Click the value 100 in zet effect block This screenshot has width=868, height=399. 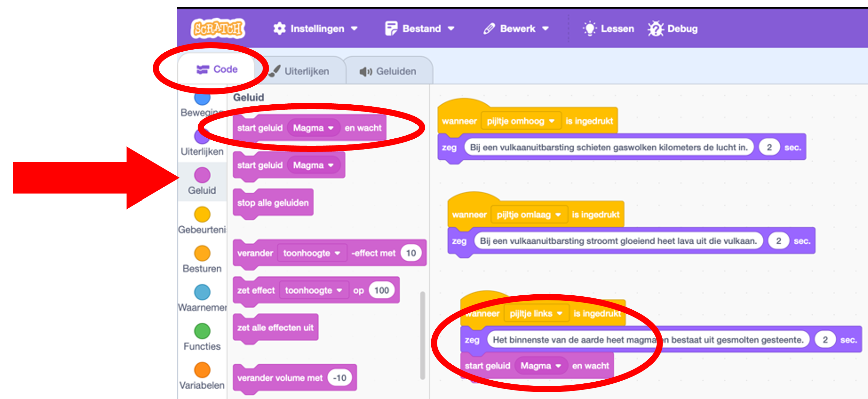tap(381, 290)
